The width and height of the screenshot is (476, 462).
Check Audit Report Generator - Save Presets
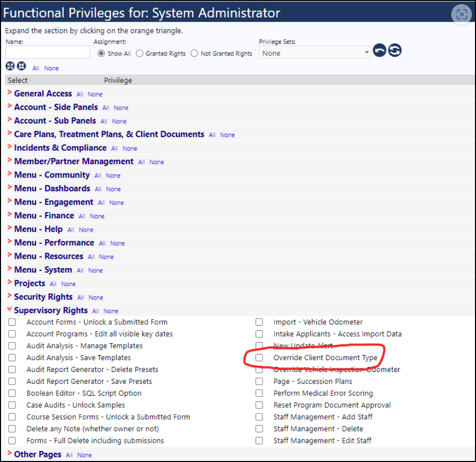pos(12,381)
